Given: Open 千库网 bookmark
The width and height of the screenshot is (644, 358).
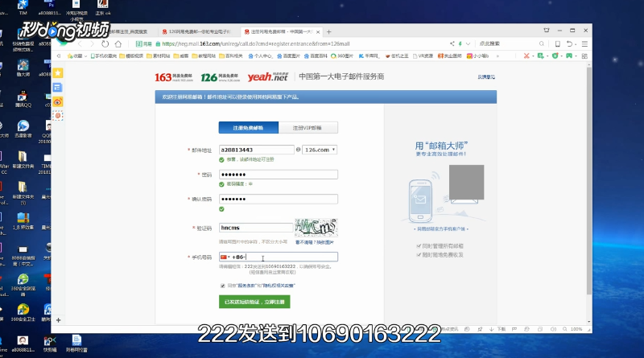Looking at the screenshot, I should click(369, 56).
